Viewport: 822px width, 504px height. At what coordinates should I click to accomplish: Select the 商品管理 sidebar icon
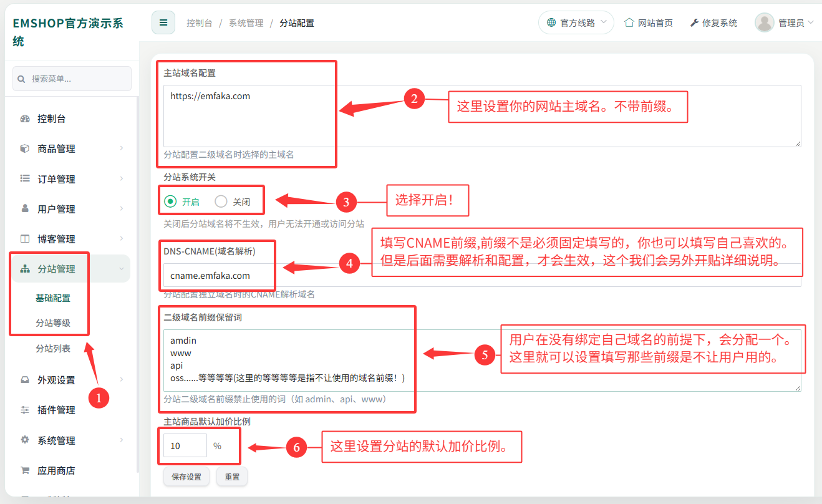tap(24, 148)
